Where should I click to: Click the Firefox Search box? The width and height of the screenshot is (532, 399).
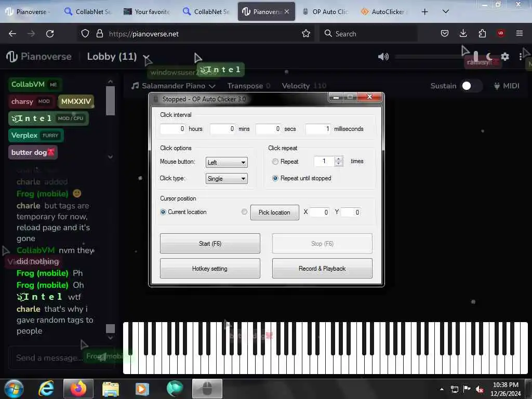tap(368, 34)
